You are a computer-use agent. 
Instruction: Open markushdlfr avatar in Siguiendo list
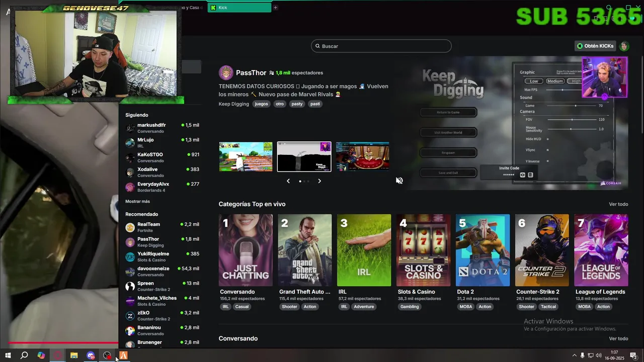(130, 128)
